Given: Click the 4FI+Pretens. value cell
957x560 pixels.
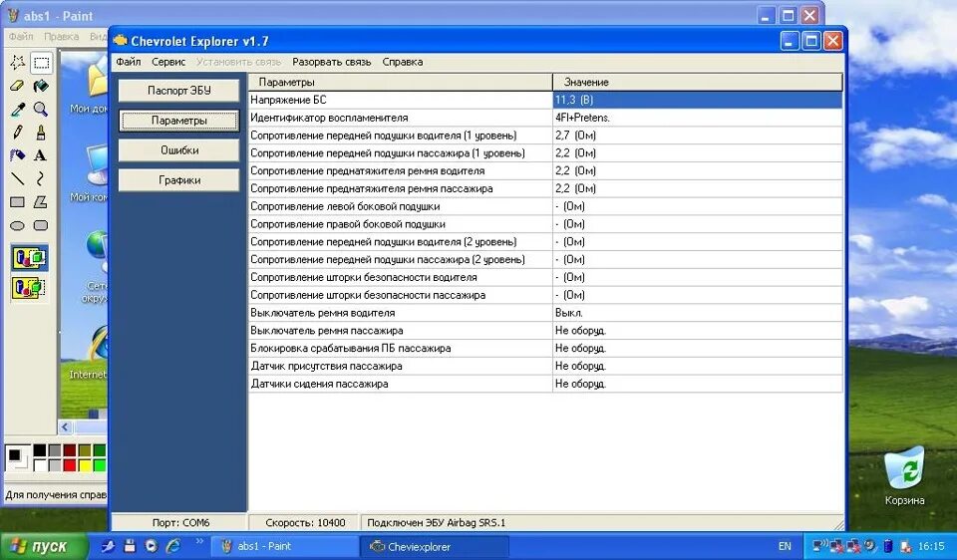Looking at the screenshot, I should [x=698, y=118].
